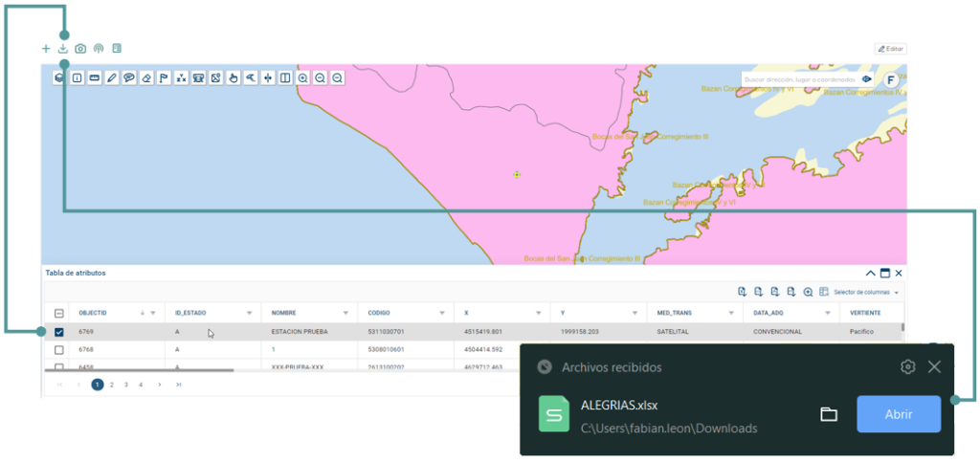
Task: Select page 1 in the table pager
Action: tap(98, 385)
